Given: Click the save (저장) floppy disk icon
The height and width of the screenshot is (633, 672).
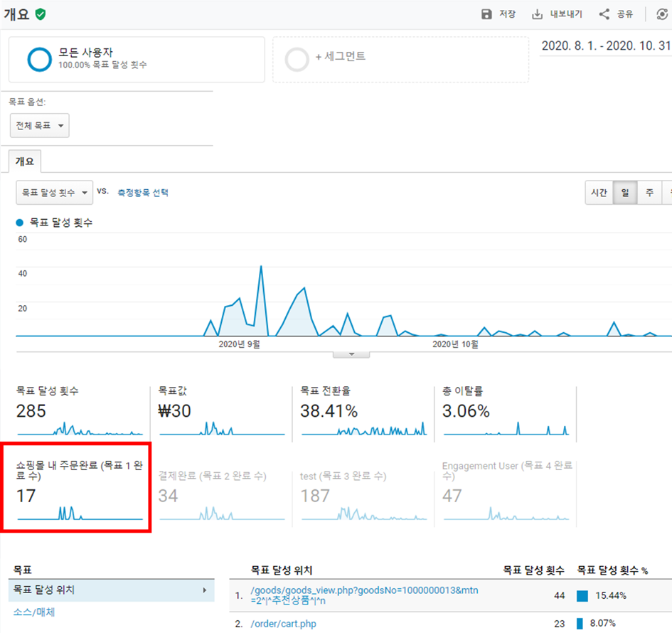Looking at the screenshot, I should coord(486,14).
